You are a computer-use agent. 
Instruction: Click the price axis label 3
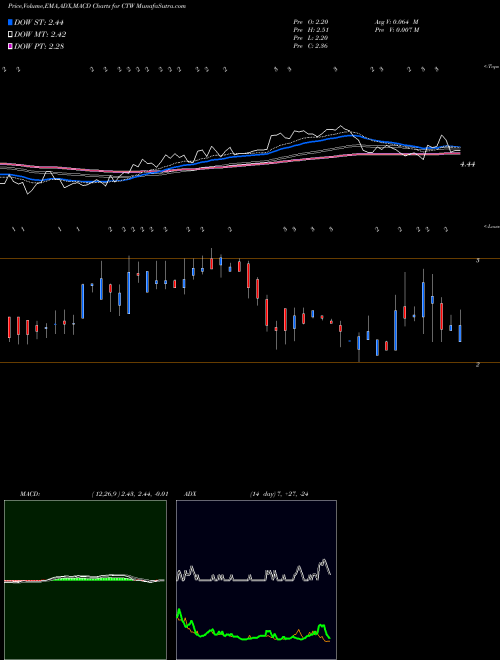pos(478,261)
